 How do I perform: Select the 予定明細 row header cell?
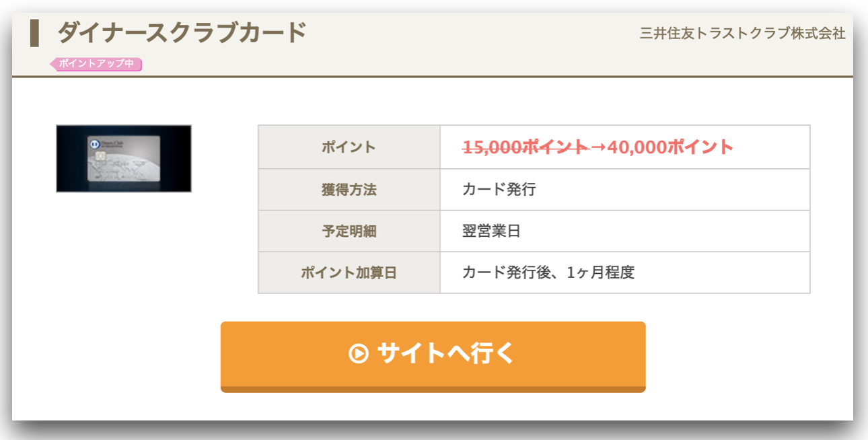[349, 231]
